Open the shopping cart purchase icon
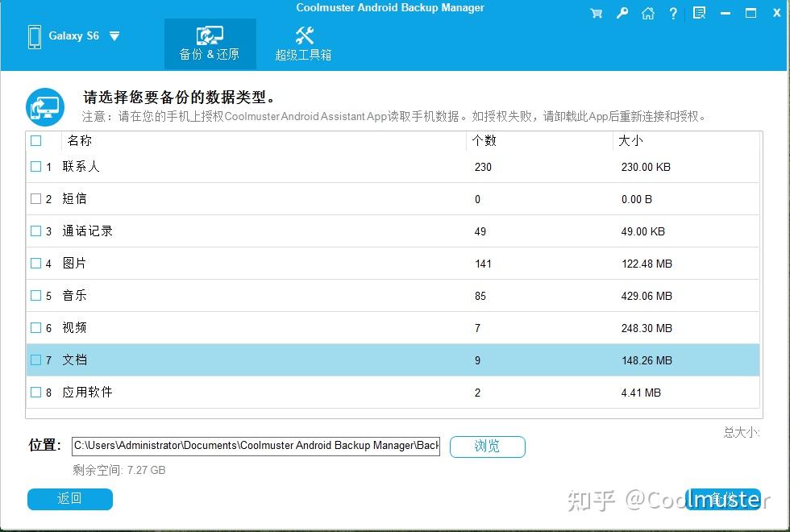Image resolution: width=790 pixels, height=532 pixels. click(x=596, y=13)
